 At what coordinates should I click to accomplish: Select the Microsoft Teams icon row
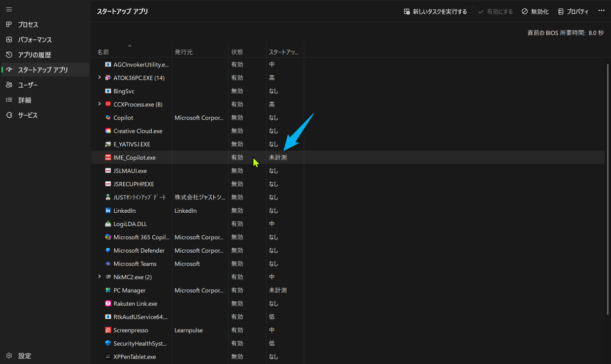pos(108,264)
